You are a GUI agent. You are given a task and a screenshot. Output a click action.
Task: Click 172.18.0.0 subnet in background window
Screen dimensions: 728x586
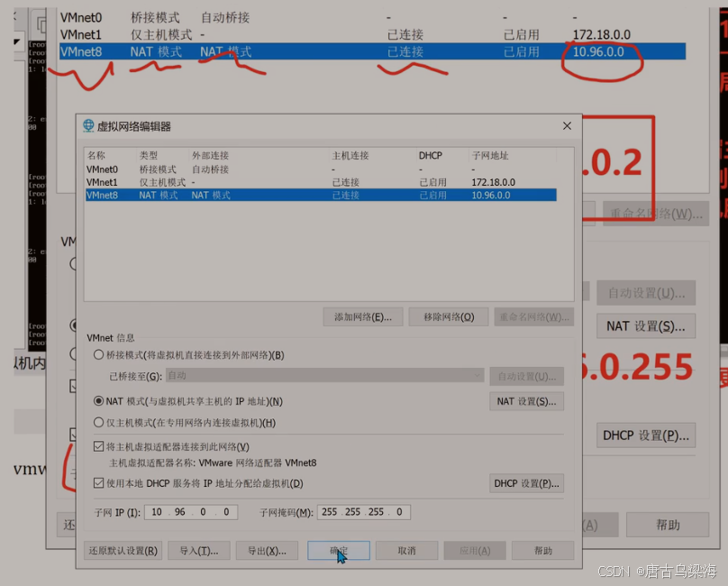(602, 35)
